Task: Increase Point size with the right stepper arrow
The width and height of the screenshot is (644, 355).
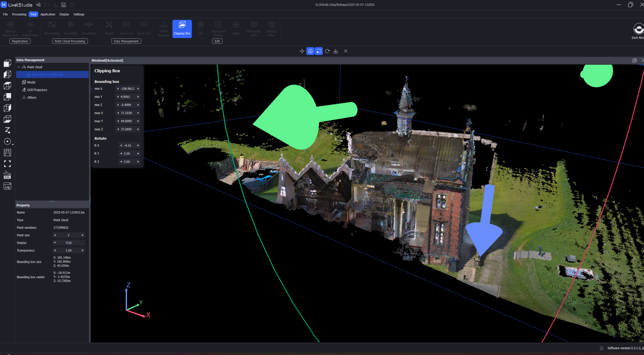Action: (82, 235)
